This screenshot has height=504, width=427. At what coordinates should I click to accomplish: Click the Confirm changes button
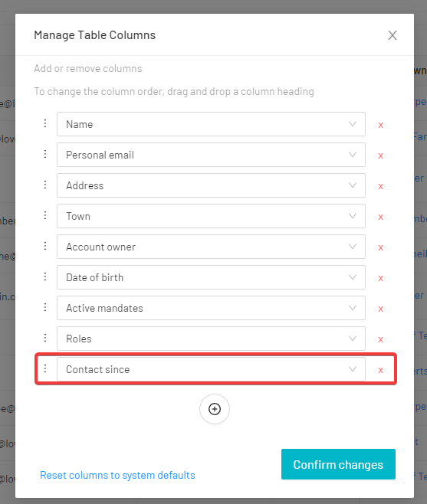tap(338, 464)
